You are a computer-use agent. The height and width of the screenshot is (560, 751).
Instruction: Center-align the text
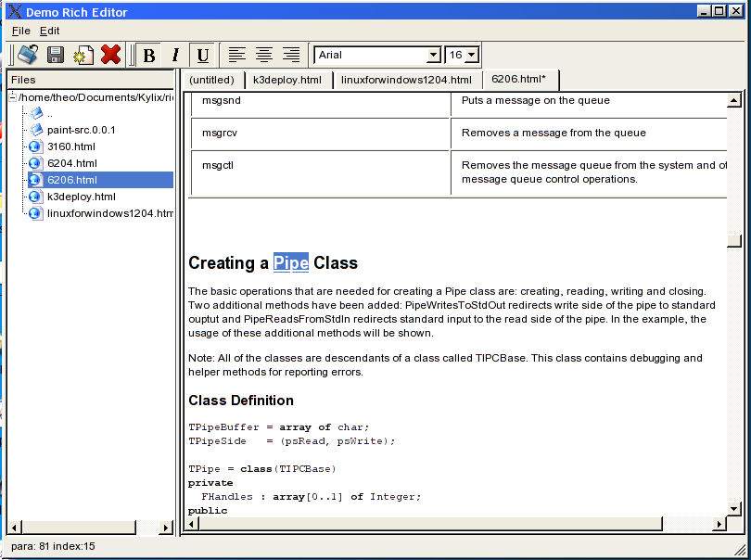(264, 55)
